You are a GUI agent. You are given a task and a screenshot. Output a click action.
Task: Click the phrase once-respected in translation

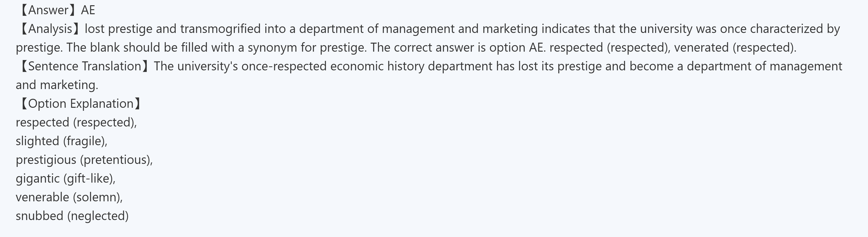[284, 66]
